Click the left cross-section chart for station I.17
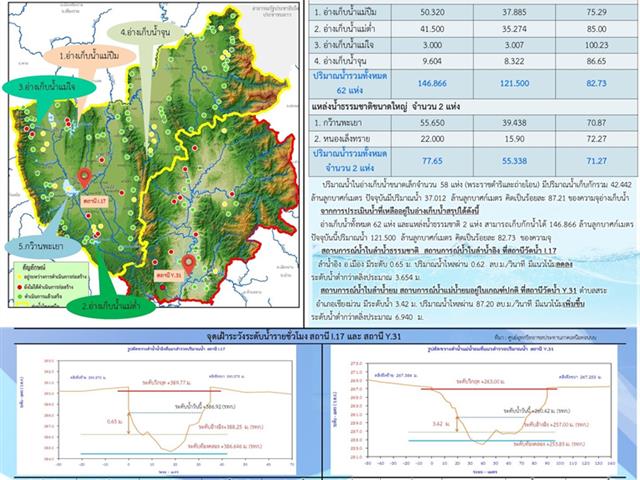 160,407
